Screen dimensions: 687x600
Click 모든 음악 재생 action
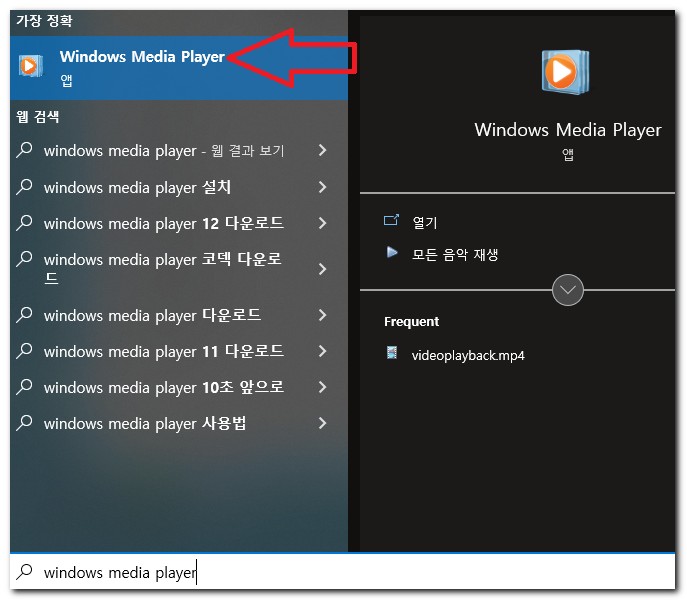pyautogui.click(x=455, y=254)
